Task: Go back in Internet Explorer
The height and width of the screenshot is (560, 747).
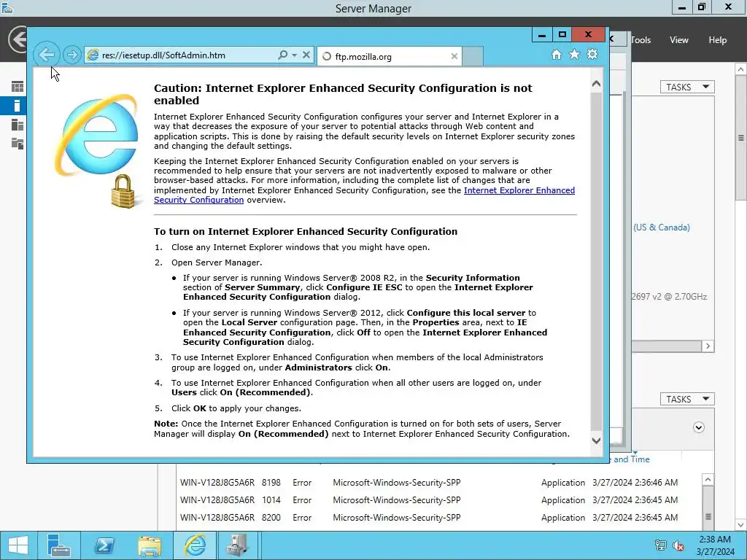Action: click(47, 55)
